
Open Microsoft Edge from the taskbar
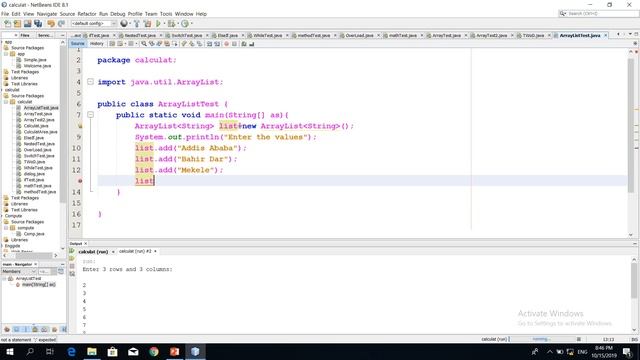pos(71,351)
